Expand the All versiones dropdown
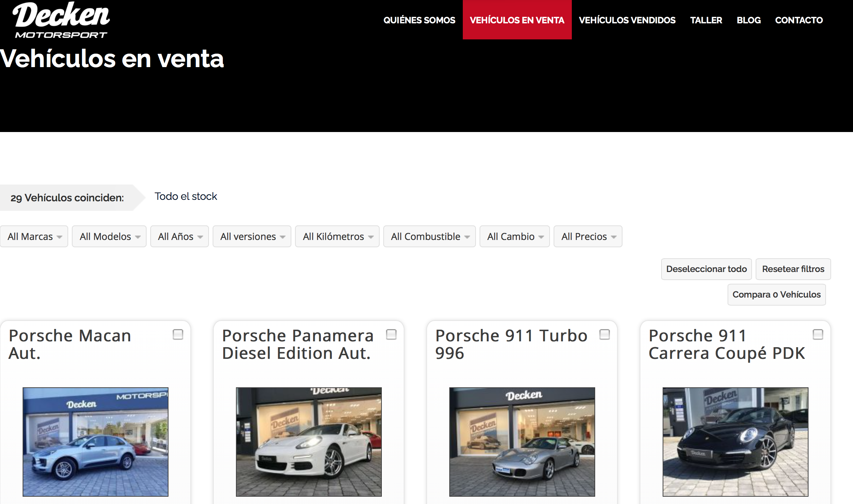The image size is (853, 504). click(252, 236)
